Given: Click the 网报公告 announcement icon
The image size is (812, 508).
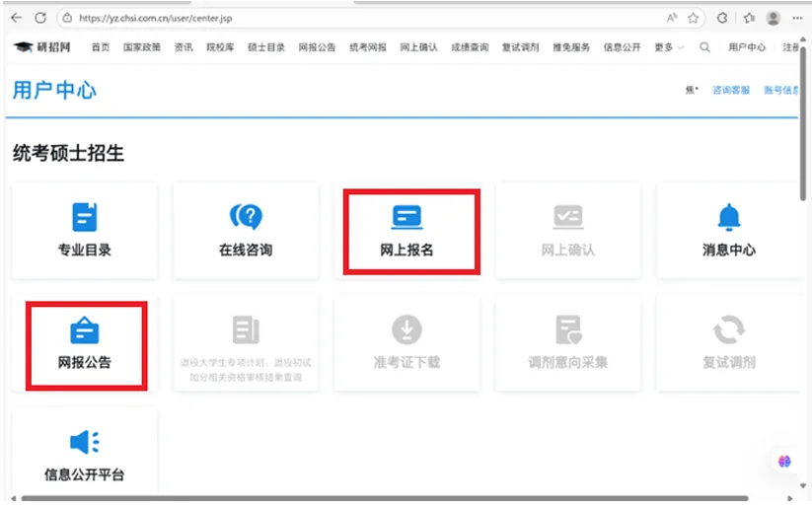Looking at the screenshot, I should pos(85,330).
